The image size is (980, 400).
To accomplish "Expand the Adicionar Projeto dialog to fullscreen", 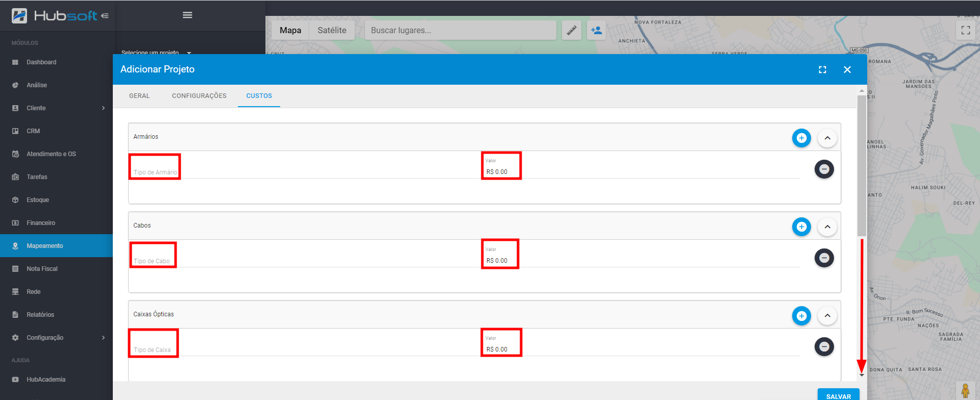I will coord(822,69).
